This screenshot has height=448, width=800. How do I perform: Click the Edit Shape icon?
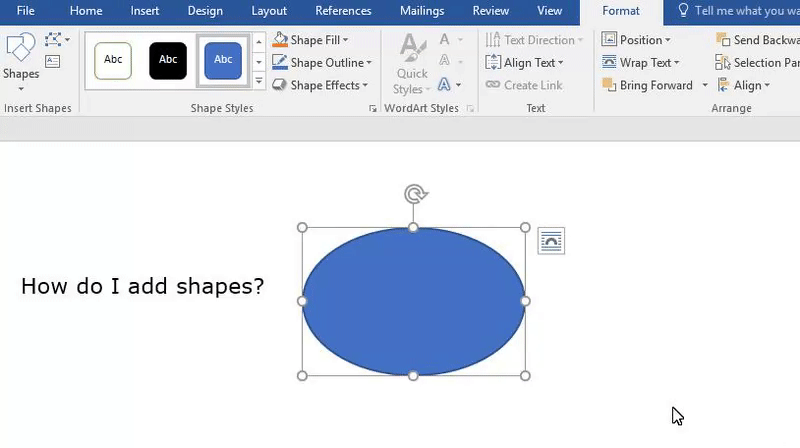54,40
